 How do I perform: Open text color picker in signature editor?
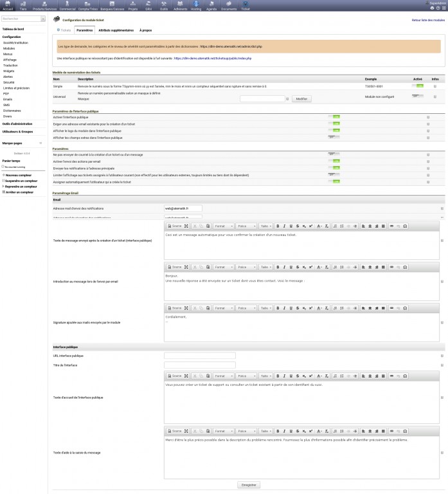(x=319, y=308)
